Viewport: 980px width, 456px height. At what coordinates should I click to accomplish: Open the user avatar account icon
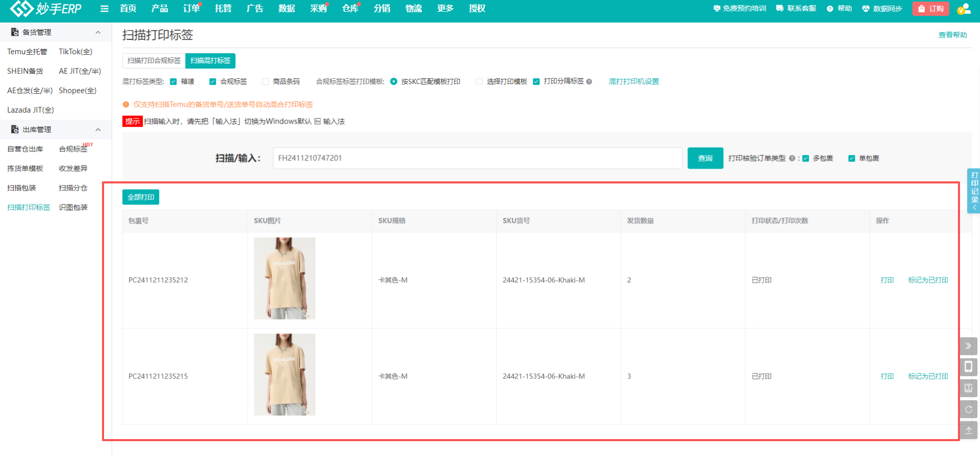[x=964, y=9]
